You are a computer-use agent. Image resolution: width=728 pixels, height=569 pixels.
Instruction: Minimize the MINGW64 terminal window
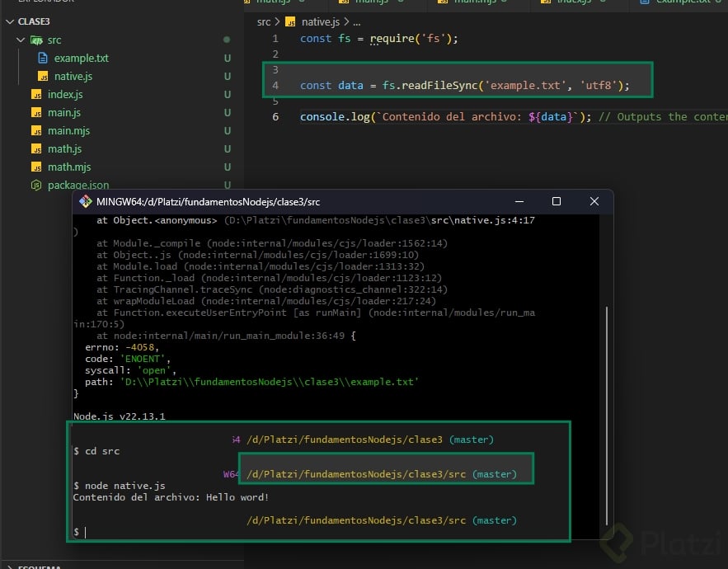(519, 201)
